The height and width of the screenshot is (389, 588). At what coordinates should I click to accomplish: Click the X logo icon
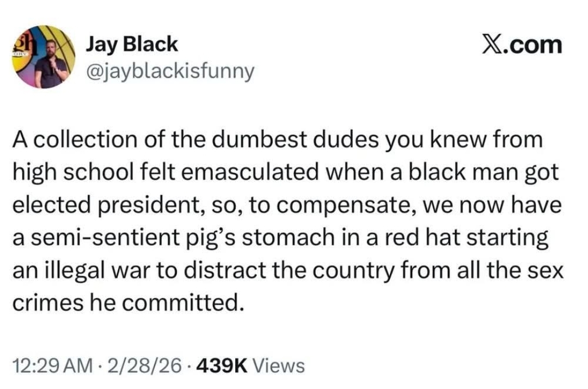pyautogui.click(x=493, y=45)
